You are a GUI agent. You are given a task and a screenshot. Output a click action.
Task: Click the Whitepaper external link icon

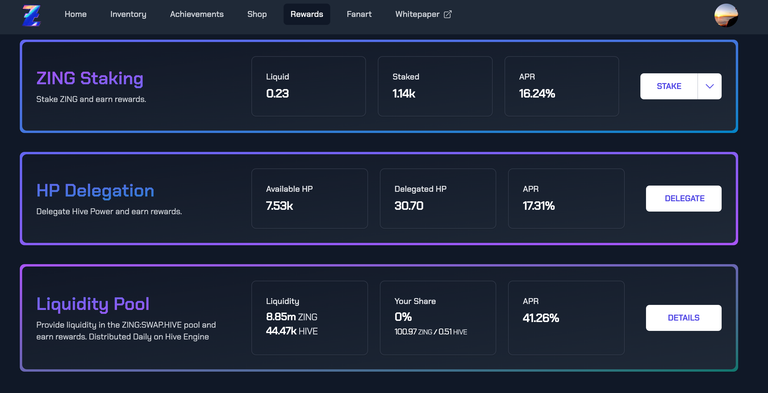coord(447,15)
